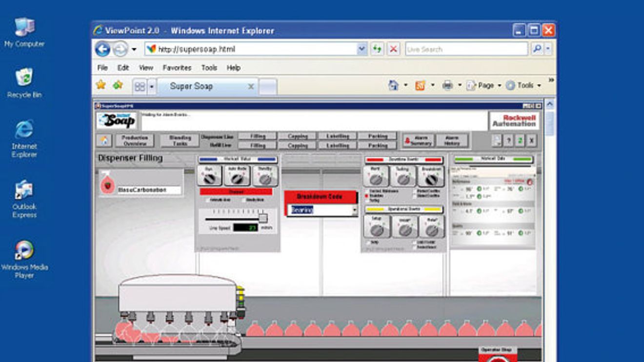Tick the right checkbox under the red status bar
Screen dimensions: 644x362
[x=243, y=200]
